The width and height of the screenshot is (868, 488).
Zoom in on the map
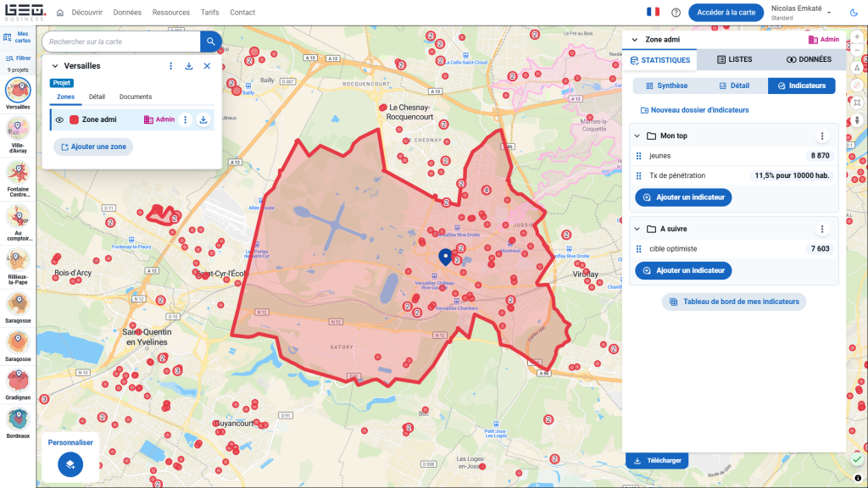point(857,37)
